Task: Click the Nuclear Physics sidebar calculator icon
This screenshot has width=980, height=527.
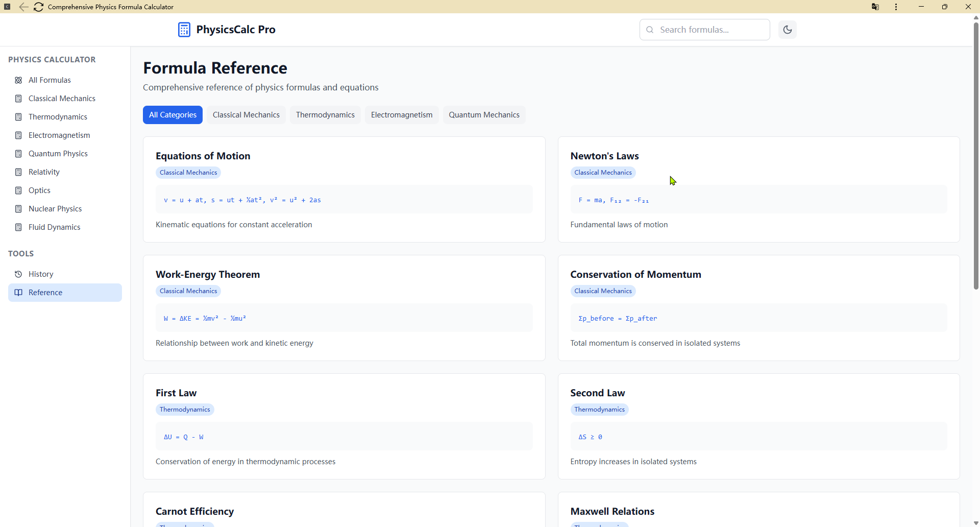Action: click(18, 209)
